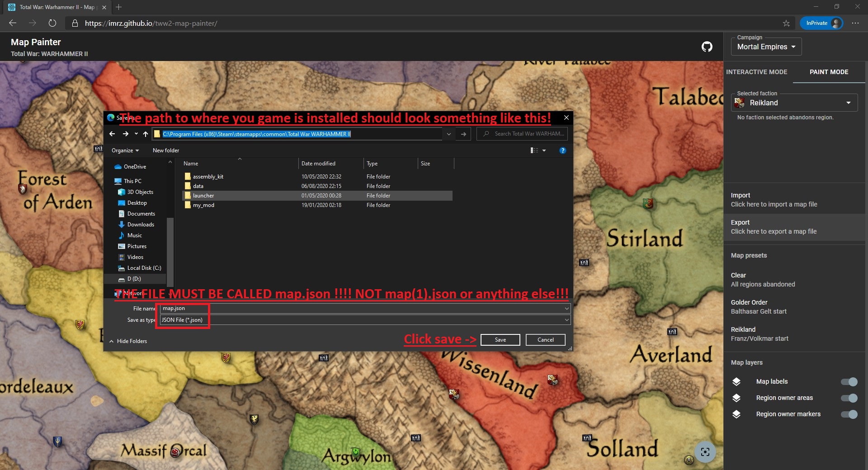The width and height of the screenshot is (868, 470).
Task: Toggle the Region owner markers switch
Action: click(x=849, y=414)
